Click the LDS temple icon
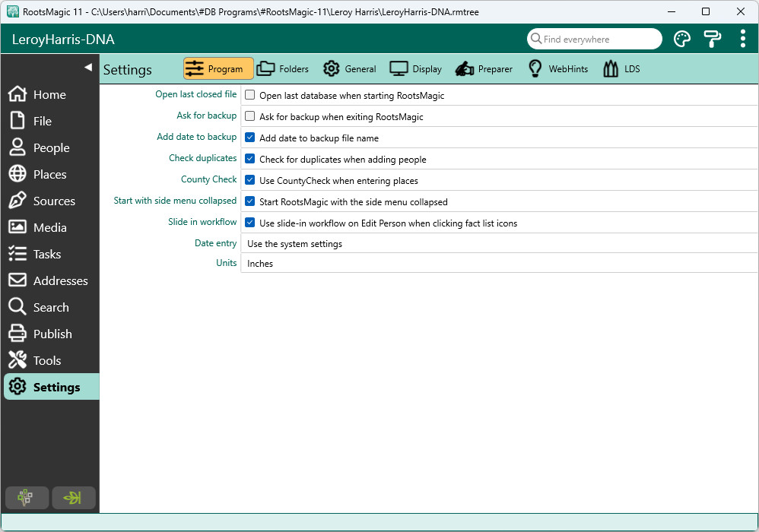 (611, 68)
